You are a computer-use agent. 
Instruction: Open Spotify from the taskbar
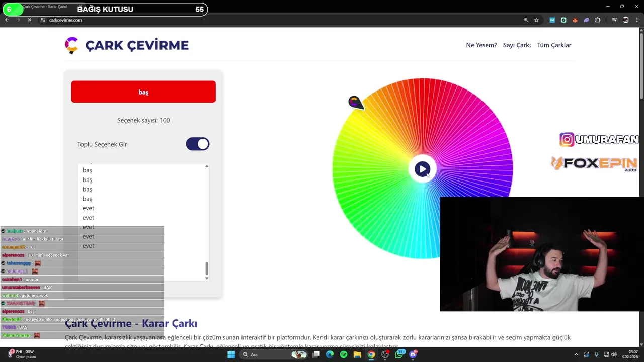pos(344,354)
